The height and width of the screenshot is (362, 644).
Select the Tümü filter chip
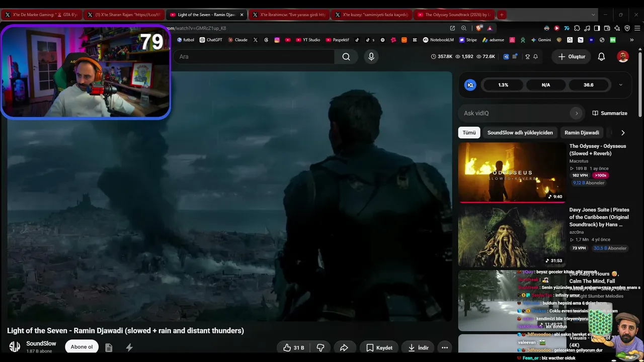tap(469, 133)
